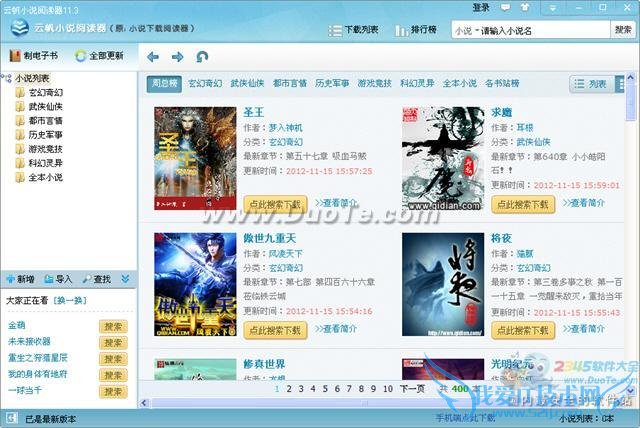Screen dimensions: 640x428
Task: Click the 搜索 button beside search box
Action: [623, 30]
